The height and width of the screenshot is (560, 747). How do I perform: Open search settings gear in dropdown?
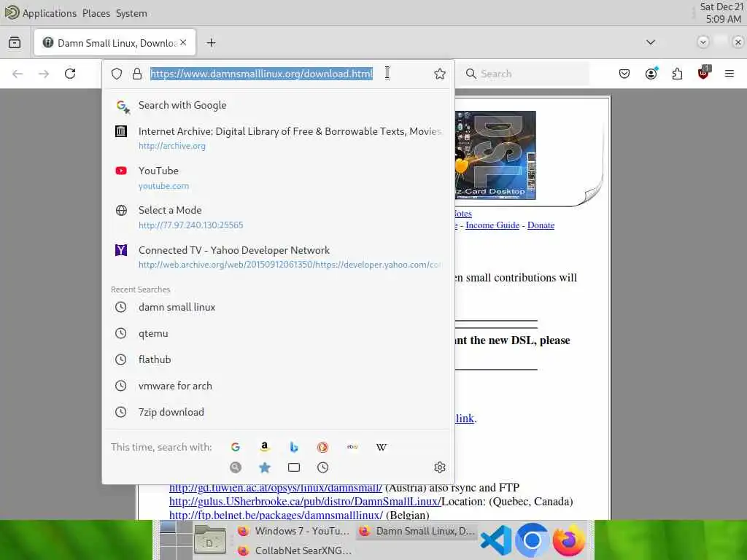440,467
